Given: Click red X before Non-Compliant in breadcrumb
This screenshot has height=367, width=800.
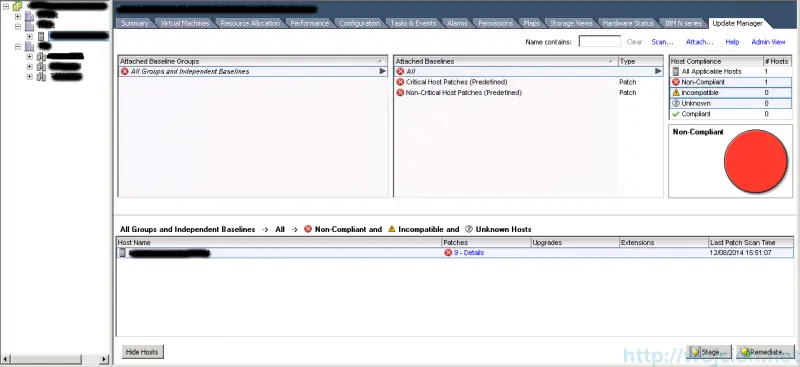Looking at the screenshot, I should (x=308, y=229).
